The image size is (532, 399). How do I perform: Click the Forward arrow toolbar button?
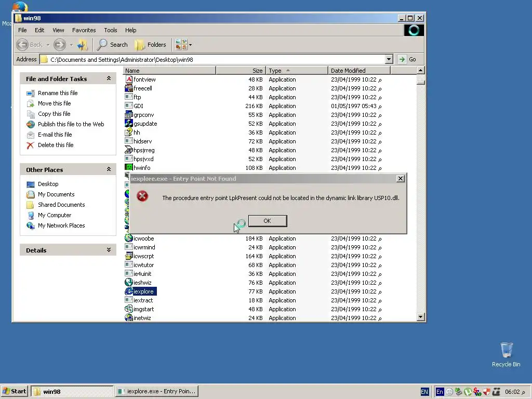pos(60,45)
